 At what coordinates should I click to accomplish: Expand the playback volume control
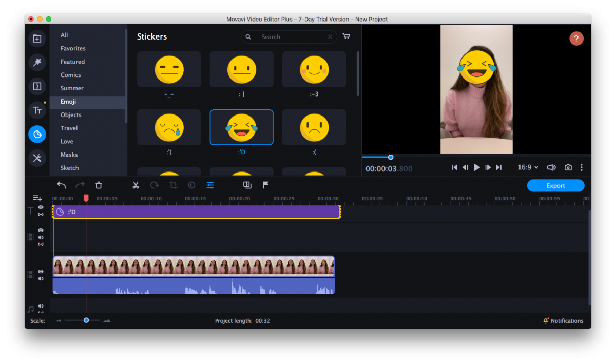(551, 167)
